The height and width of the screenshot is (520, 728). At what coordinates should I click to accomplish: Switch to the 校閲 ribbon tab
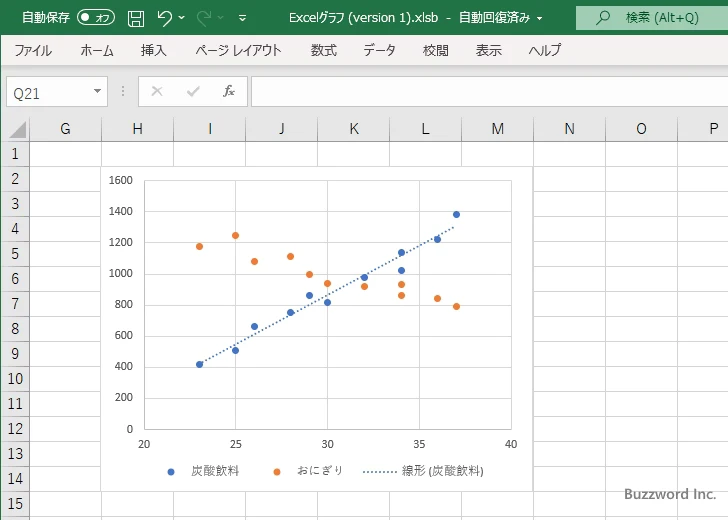[436, 50]
